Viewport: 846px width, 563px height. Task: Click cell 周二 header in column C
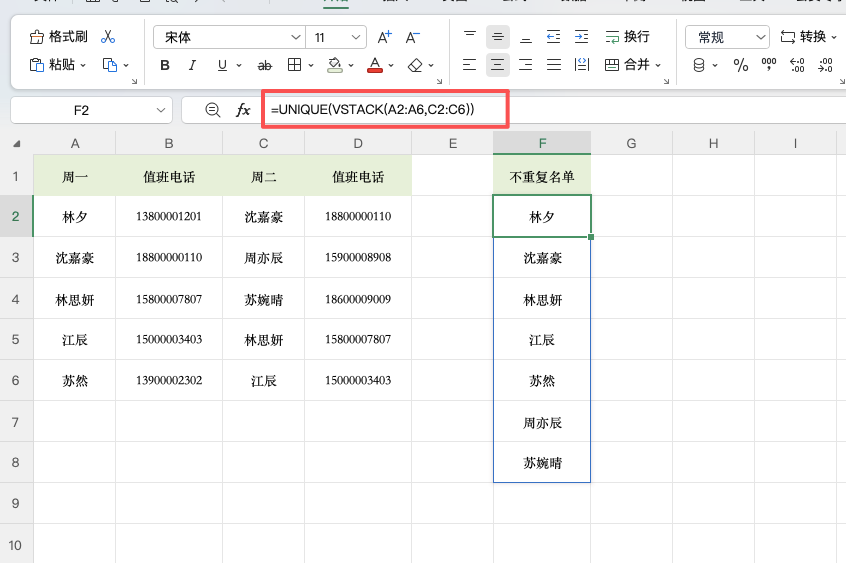pyautogui.click(x=263, y=176)
